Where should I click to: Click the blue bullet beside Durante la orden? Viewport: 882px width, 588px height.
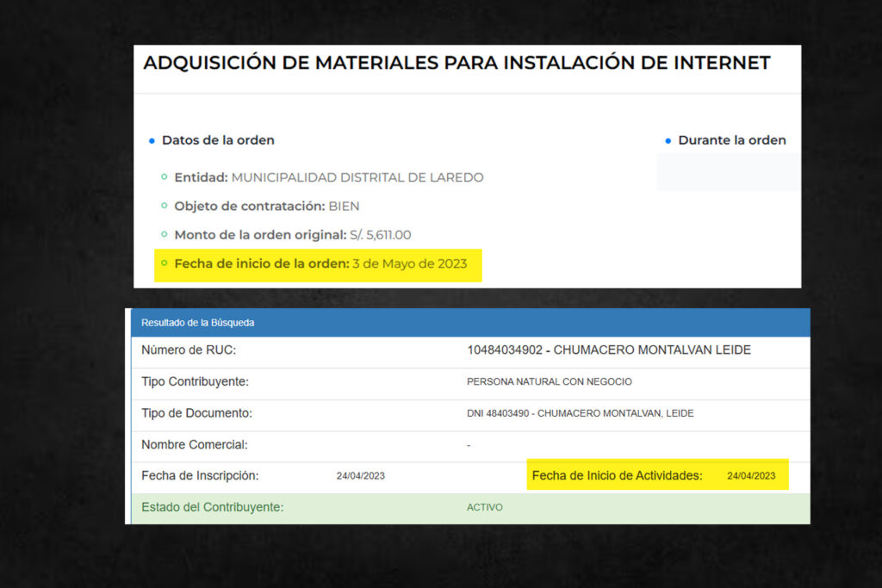tap(668, 140)
